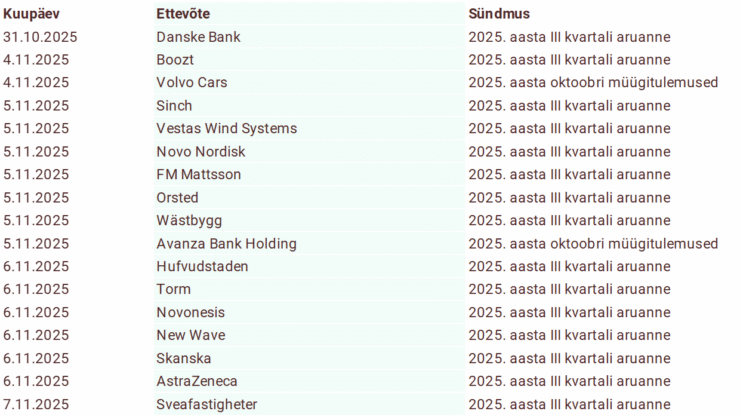
Task: Select Vestas Wind Systems row name
Action: (226, 129)
